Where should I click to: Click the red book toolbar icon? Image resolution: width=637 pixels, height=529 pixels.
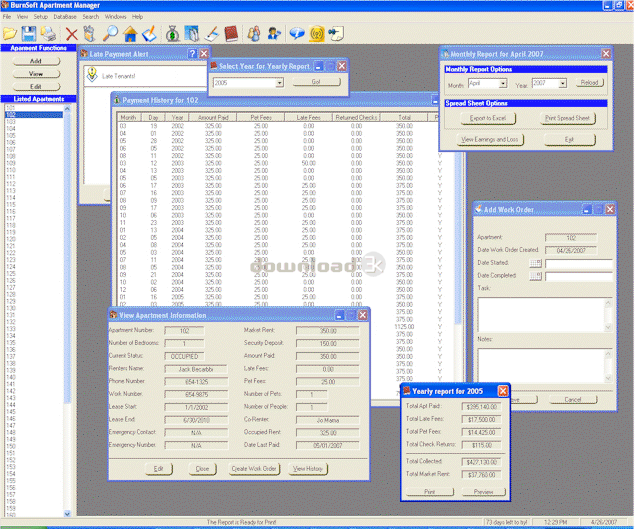(231, 34)
